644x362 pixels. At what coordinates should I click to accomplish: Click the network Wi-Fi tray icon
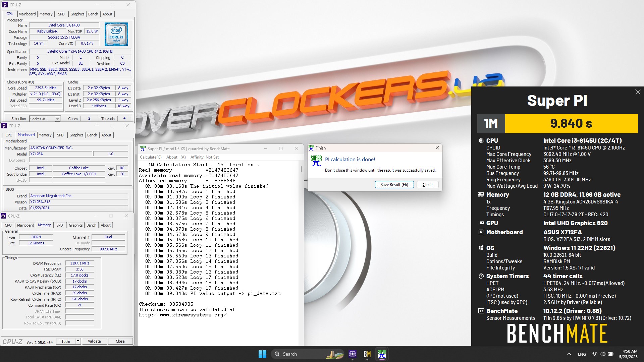[x=594, y=354]
